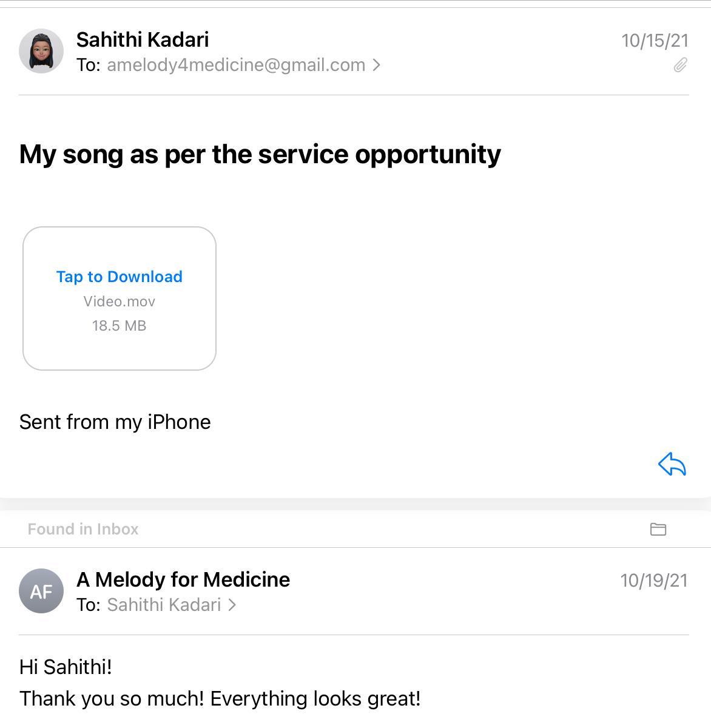The image size is (711, 728).
Task: Select recipient Sahithi Kadari in second email
Action: coord(164,605)
